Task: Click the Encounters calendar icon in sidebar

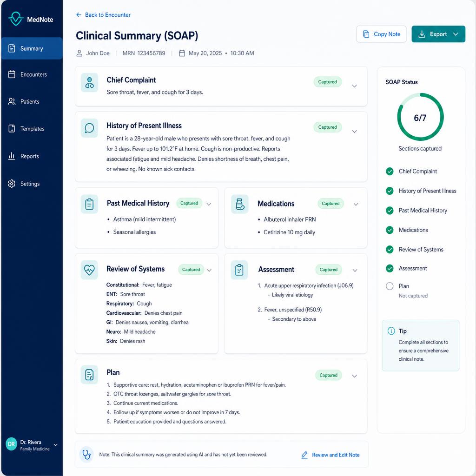Action: pyautogui.click(x=12, y=74)
